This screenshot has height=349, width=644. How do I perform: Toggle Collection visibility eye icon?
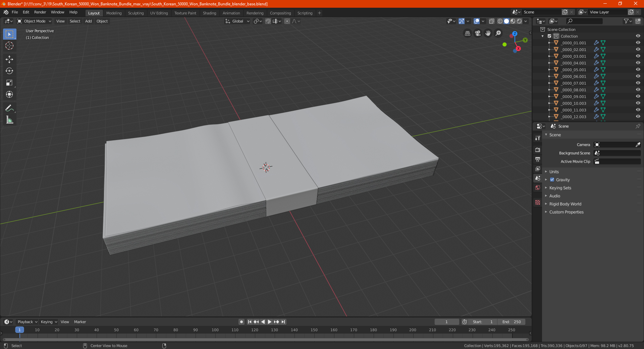[x=638, y=36]
